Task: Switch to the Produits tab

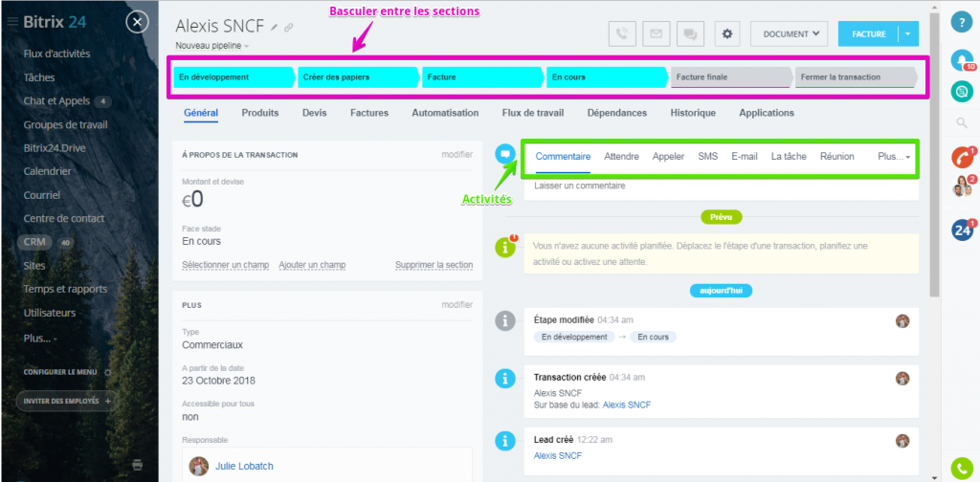Action: pos(260,113)
